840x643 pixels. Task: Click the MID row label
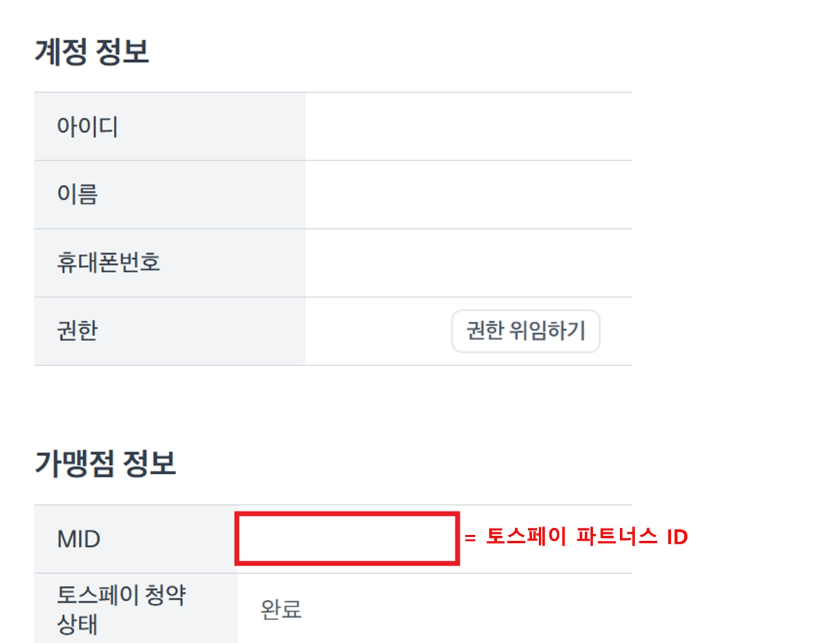pyautogui.click(x=79, y=539)
